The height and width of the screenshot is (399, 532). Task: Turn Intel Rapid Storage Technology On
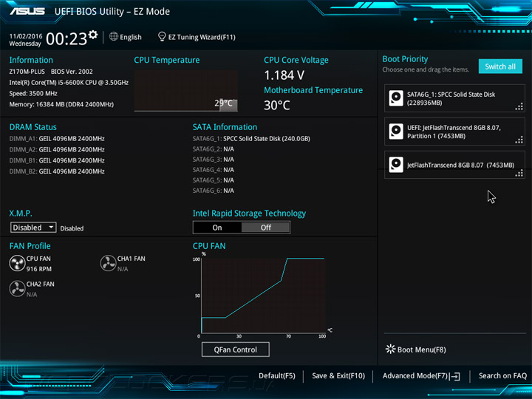coord(217,228)
